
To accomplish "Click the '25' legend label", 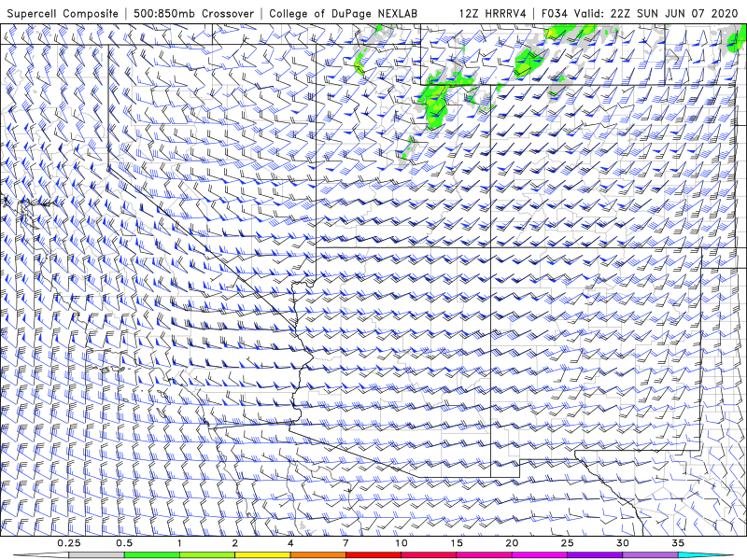I will pos(568,543).
